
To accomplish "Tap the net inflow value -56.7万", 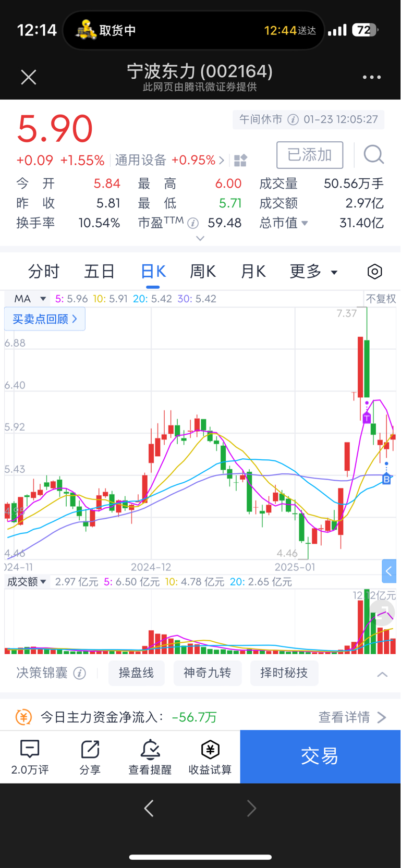I will coord(195,717).
